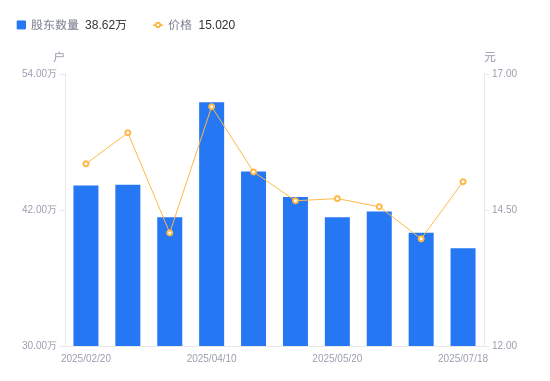Click the price point on the third bar
The width and height of the screenshot is (550, 381).
(x=170, y=233)
